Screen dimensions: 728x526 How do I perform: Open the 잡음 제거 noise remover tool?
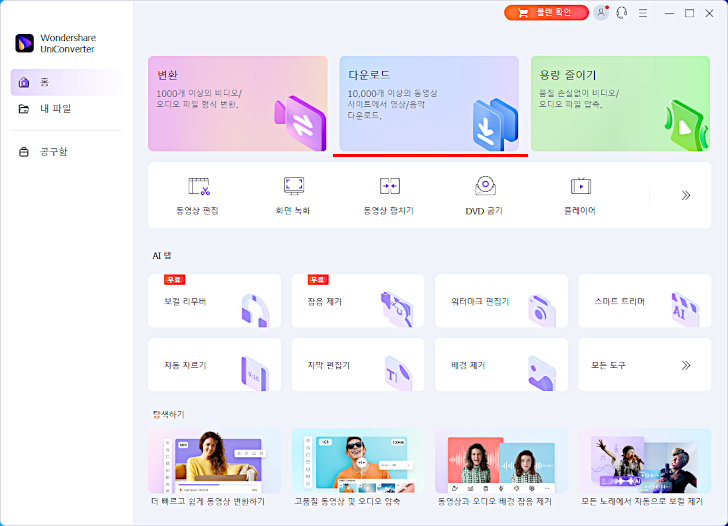(358, 301)
